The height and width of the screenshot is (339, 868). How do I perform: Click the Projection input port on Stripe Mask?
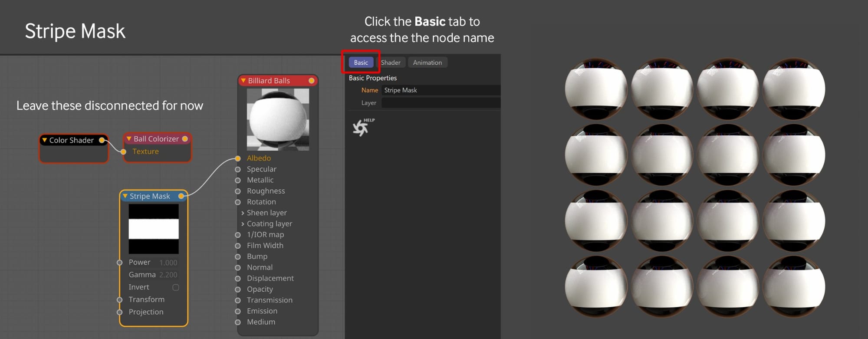[x=120, y=312]
